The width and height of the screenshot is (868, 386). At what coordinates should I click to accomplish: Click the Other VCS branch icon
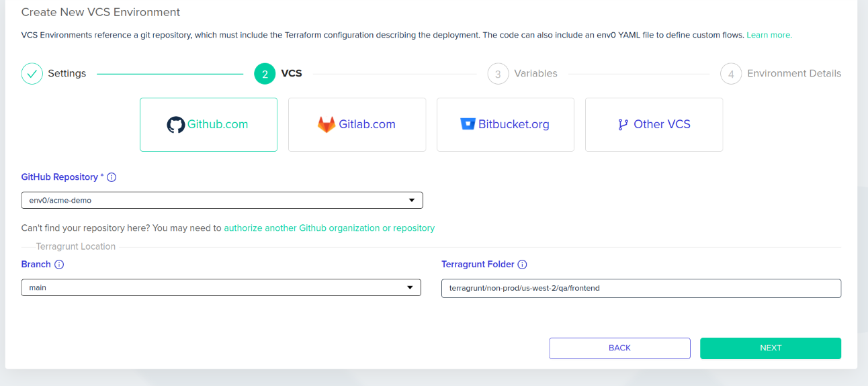[623, 124]
